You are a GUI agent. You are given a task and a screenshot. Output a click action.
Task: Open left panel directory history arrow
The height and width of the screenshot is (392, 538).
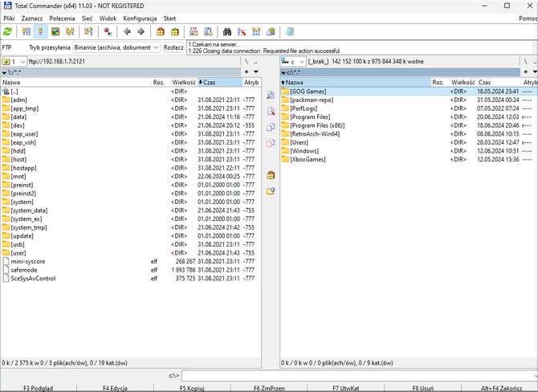pyautogui.click(x=256, y=71)
